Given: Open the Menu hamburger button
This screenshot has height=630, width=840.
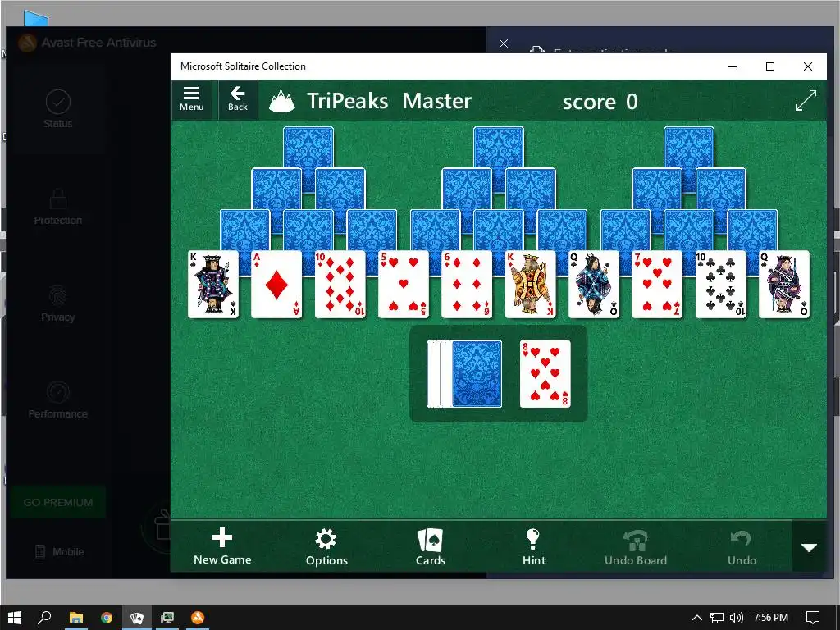Looking at the screenshot, I should 192,99.
